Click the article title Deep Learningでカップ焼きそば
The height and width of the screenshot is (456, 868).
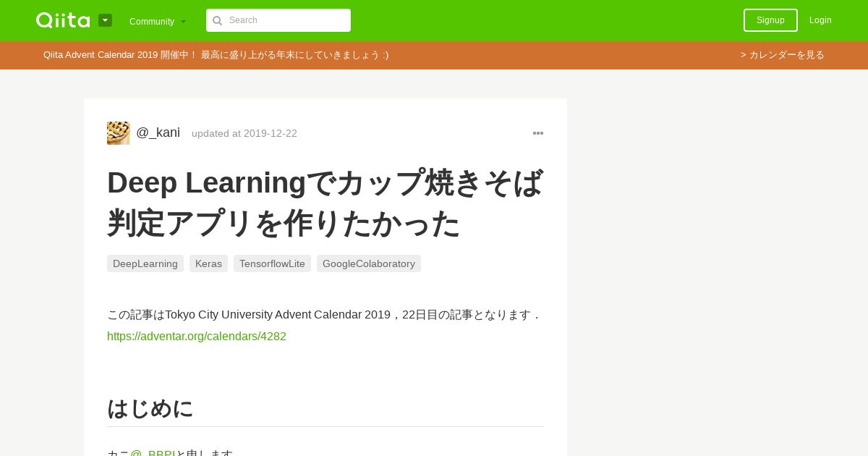pos(325,203)
